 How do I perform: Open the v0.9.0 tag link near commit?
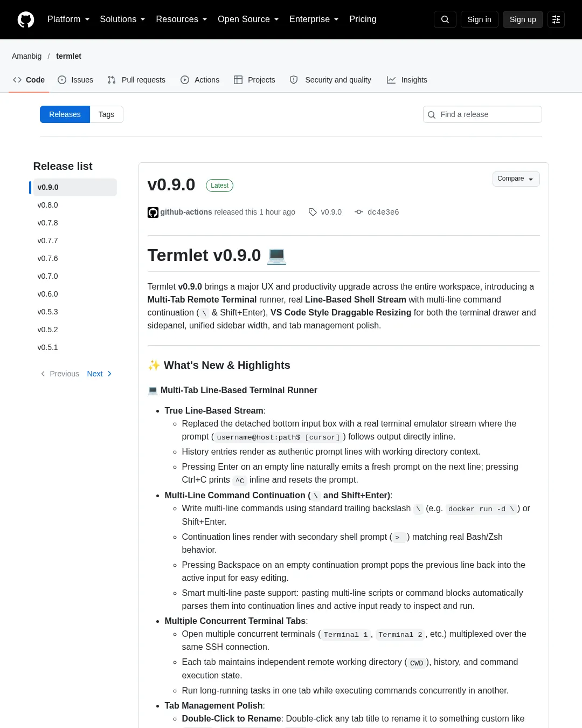pyautogui.click(x=331, y=212)
